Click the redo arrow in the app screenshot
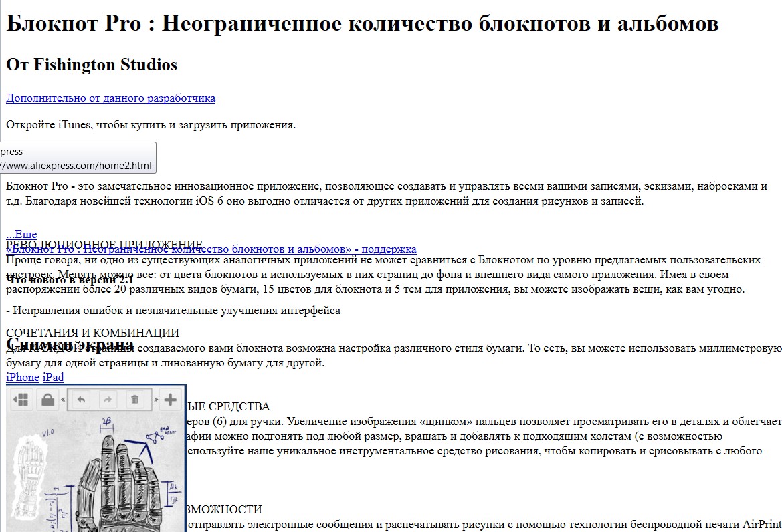782x532 pixels. point(108,400)
